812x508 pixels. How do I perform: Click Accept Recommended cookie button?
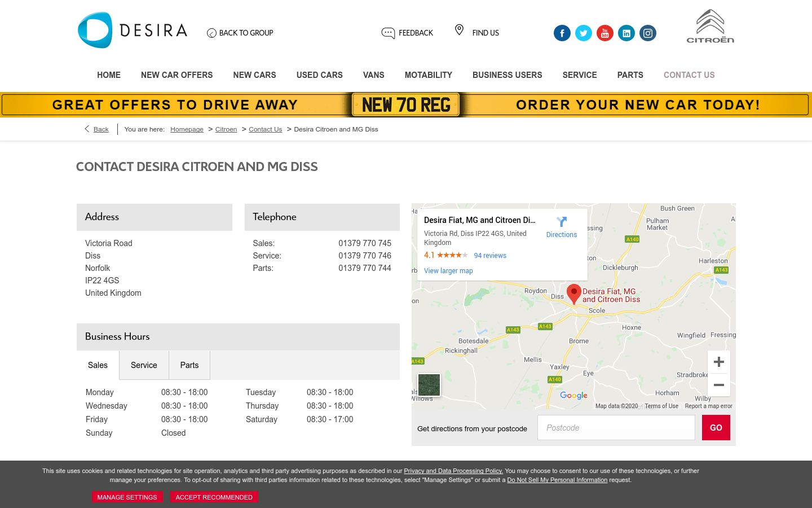tap(214, 497)
